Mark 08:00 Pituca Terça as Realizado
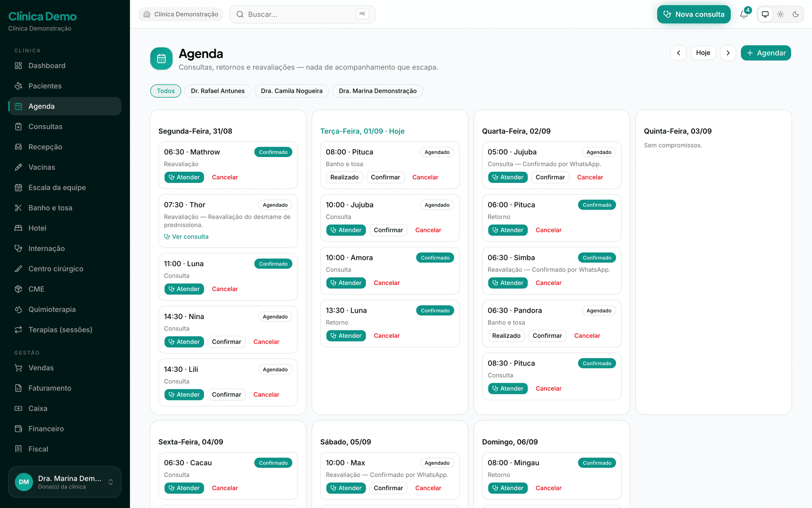The width and height of the screenshot is (812, 508). tap(344, 177)
